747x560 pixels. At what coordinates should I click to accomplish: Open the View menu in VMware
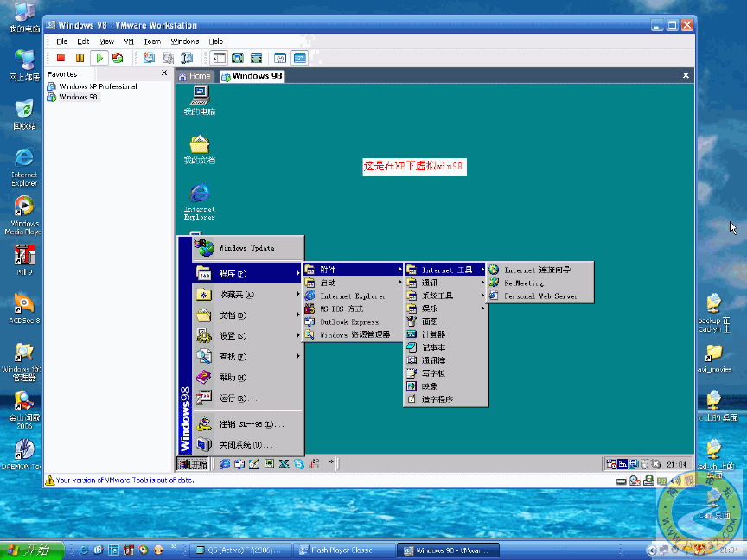tap(106, 41)
